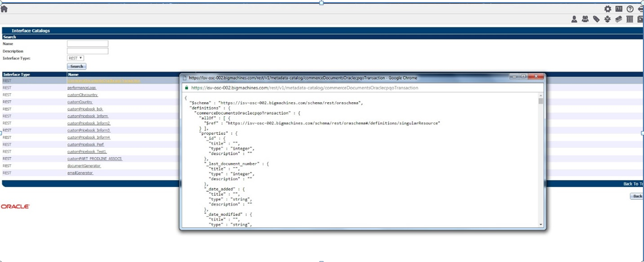Click the Oracle logo
Viewport: 644px width, 262px height.
tap(15, 206)
